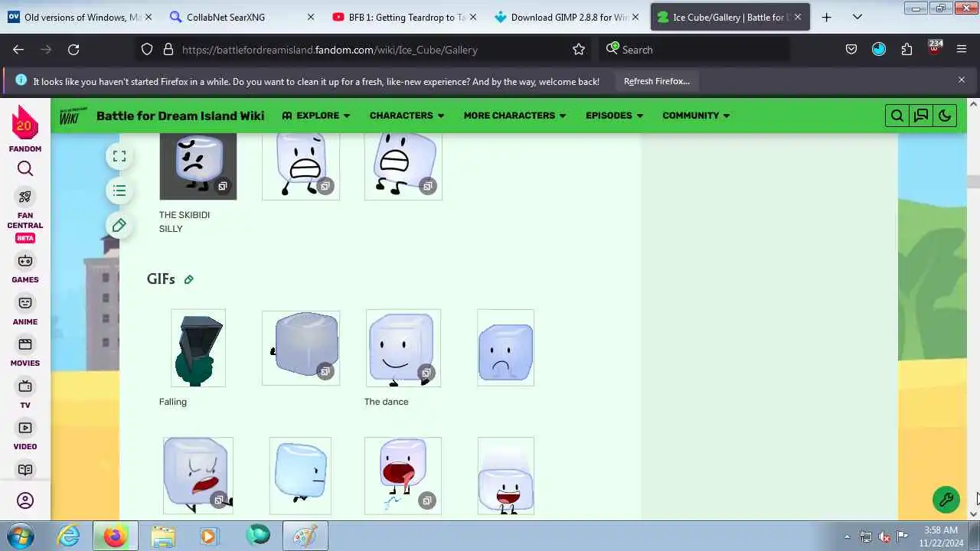
Task: Open Video from the Fandom sidebar
Action: point(25,435)
